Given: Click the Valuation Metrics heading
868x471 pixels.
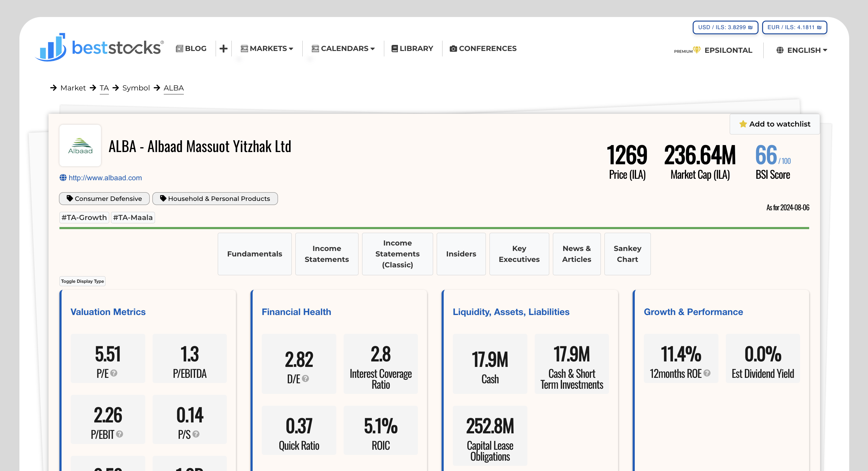Looking at the screenshot, I should pyautogui.click(x=108, y=312).
